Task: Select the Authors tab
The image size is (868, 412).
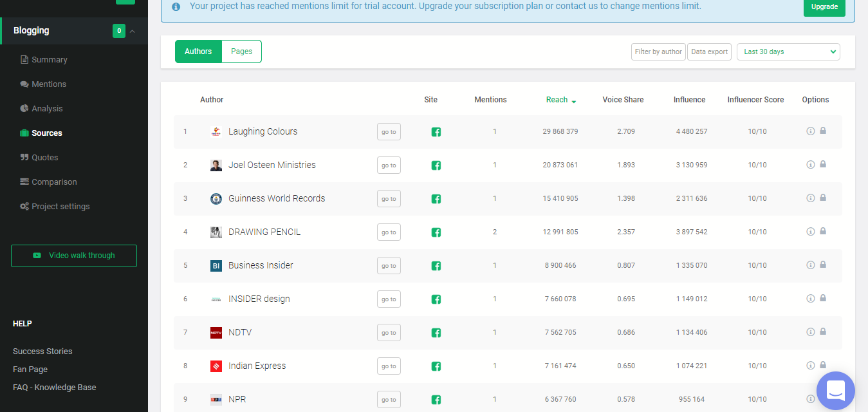Action: (198, 51)
